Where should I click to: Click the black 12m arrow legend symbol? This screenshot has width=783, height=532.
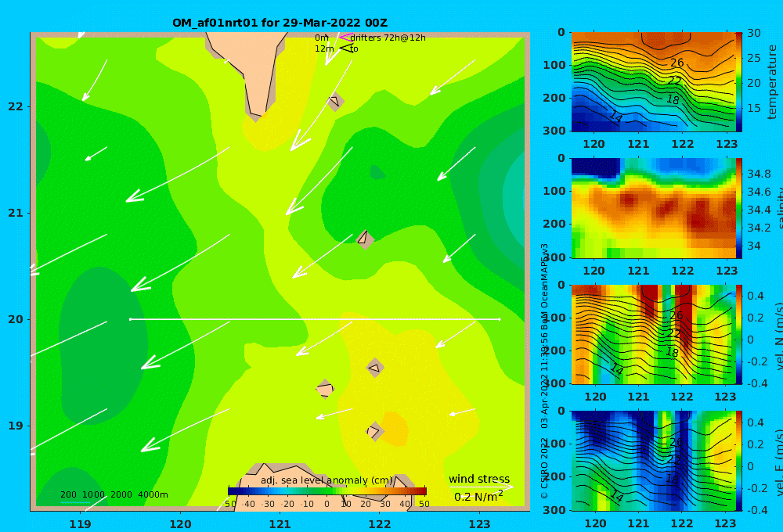(x=345, y=48)
